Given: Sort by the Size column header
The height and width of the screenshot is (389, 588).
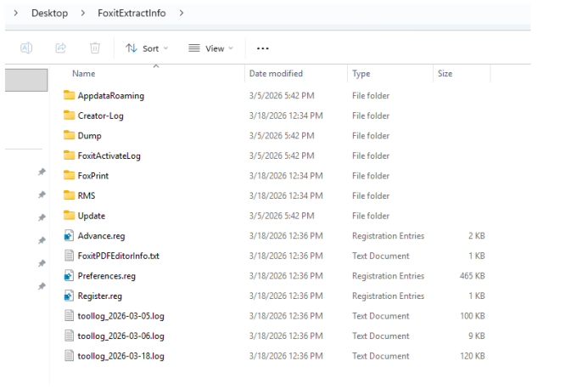Looking at the screenshot, I should coord(445,74).
